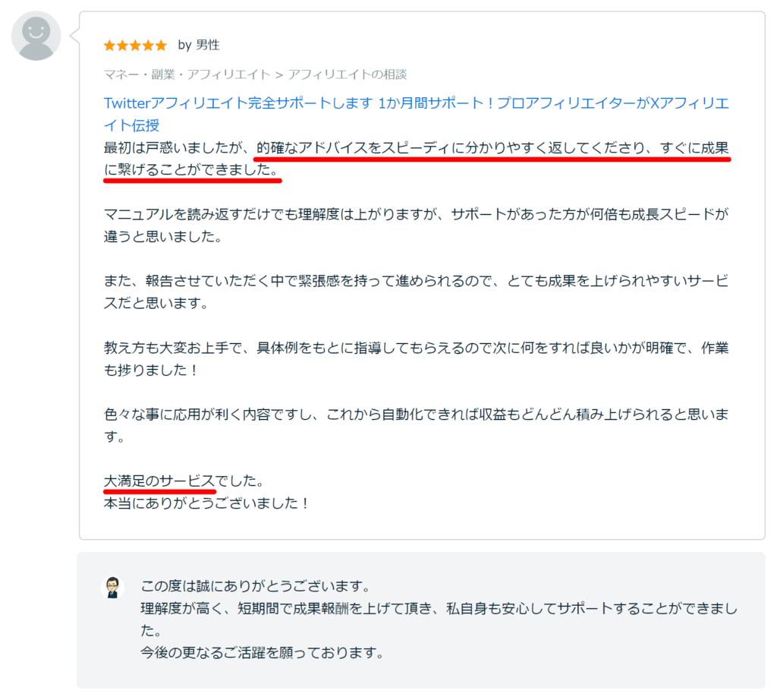The image size is (777, 700).
Task: Click the first star in the rating
Action: coord(108,45)
